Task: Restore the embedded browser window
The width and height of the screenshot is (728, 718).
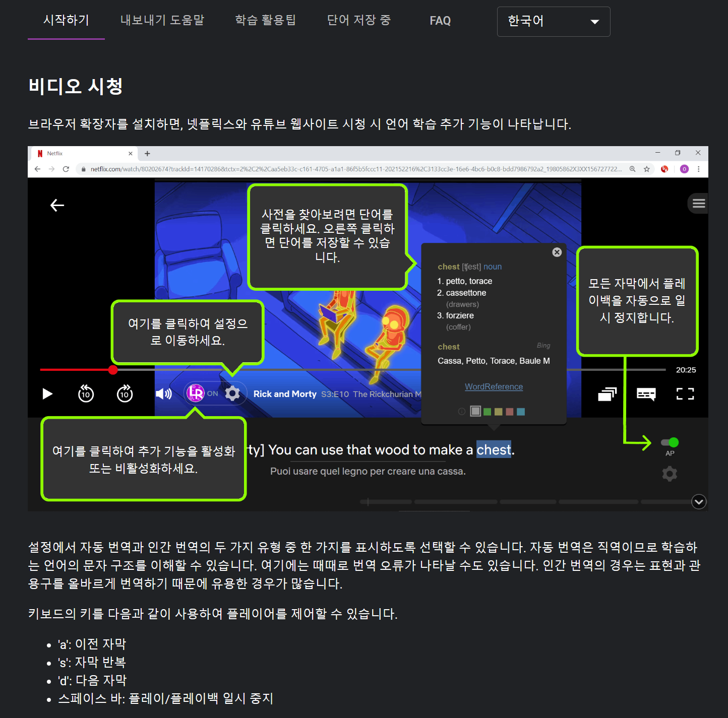Action: [678, 153]
